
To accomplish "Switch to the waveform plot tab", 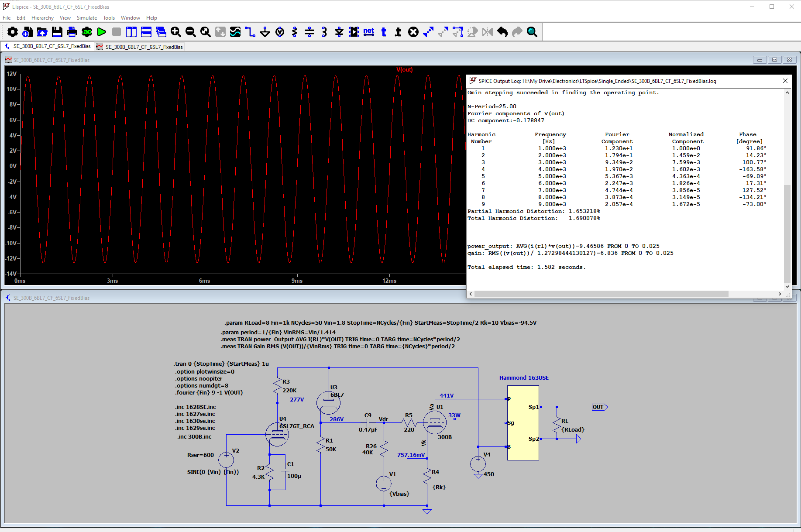I will click(140, 47).
